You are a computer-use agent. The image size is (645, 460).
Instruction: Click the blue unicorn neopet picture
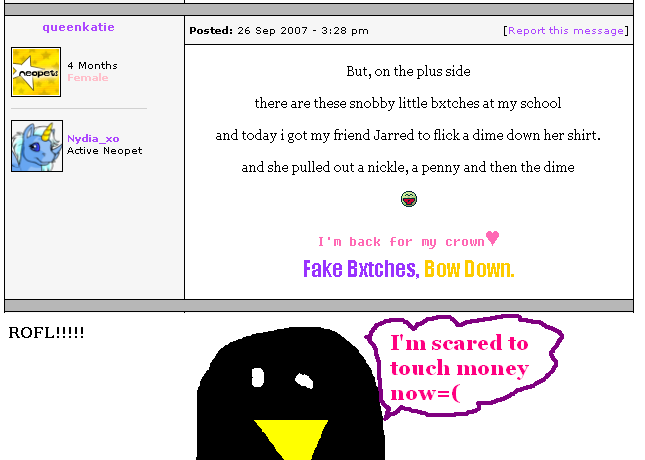[x=37, y=146]
